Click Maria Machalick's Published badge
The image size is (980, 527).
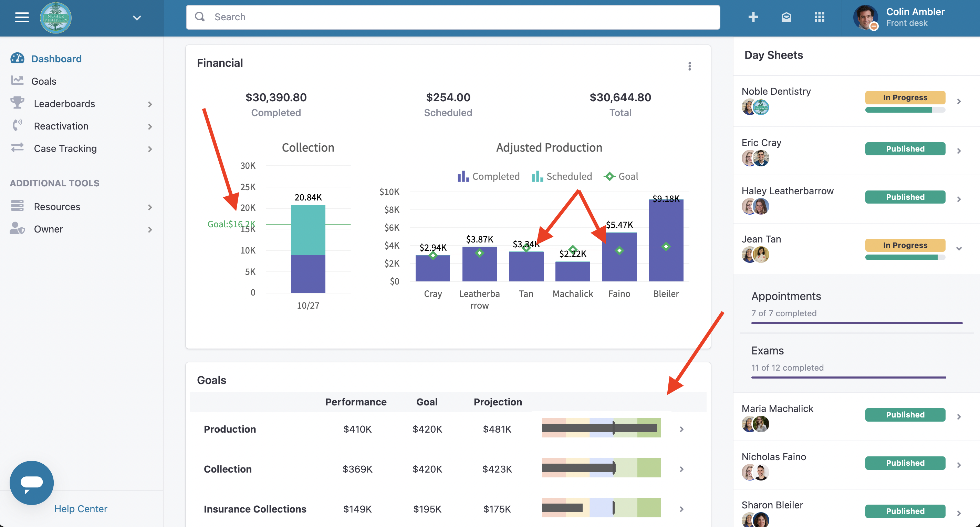[905, 415]
